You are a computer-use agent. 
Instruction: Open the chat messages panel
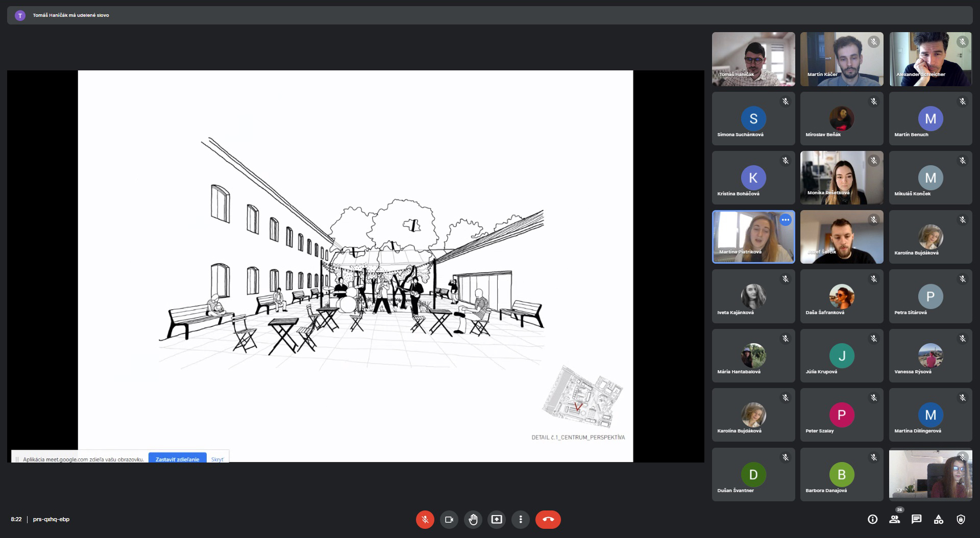[x=916, y=519]
